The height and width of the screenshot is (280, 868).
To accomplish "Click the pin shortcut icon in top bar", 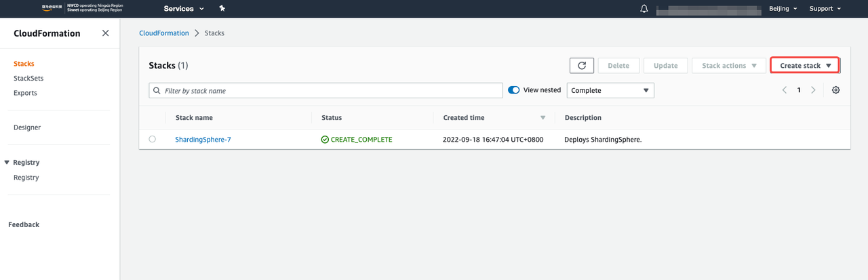I will coord(222,9).
